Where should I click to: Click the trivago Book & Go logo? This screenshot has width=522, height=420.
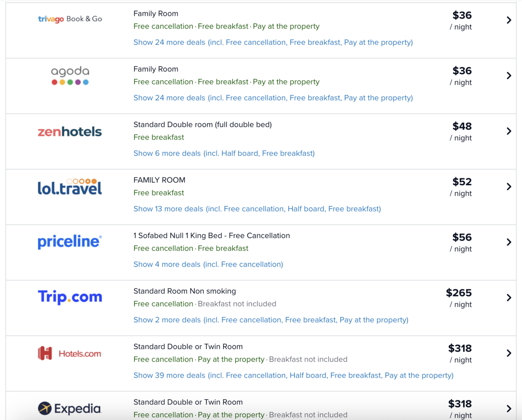pos(70,19)
